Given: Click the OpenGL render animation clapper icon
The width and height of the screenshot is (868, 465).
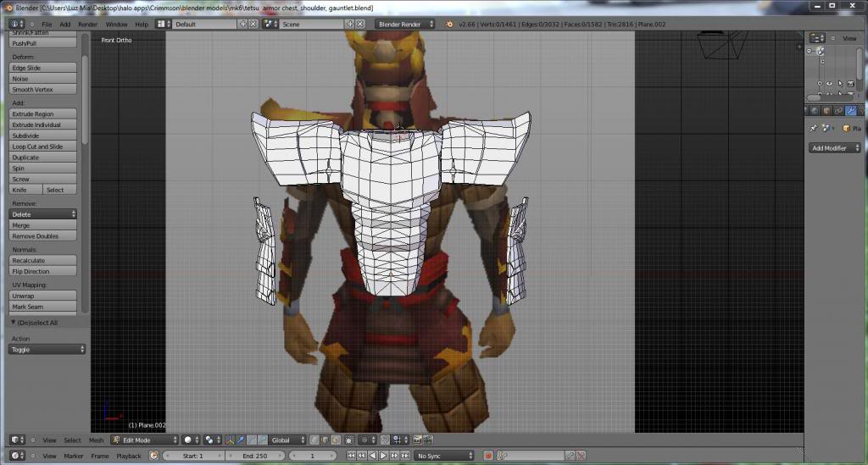Looking at the screenshot, I should (428, 440).
